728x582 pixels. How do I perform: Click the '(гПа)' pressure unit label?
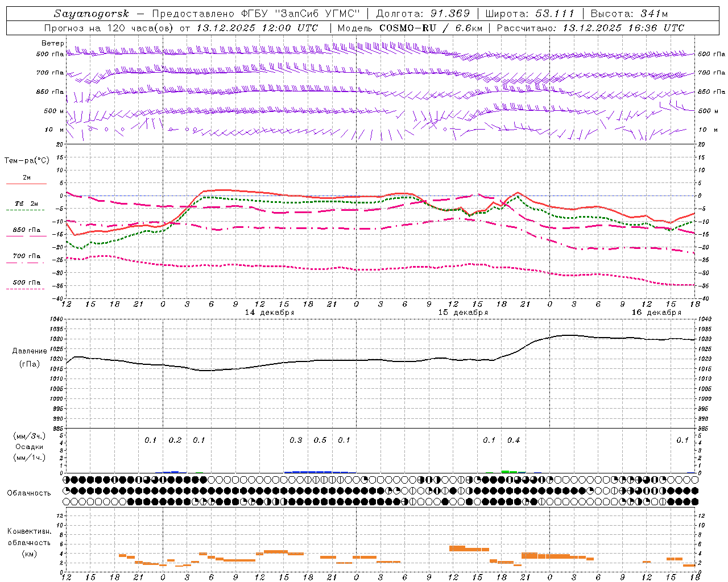pyautogui.click(x=30, y=364)
